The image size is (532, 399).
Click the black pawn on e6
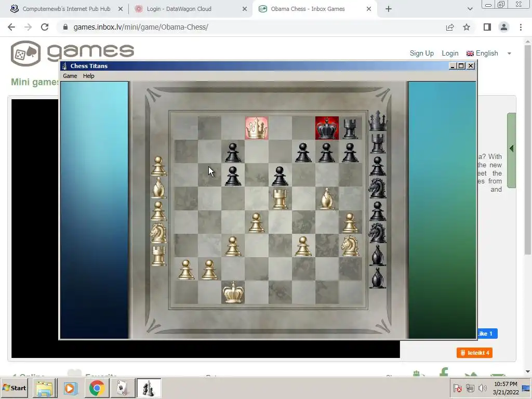[280, 176]
